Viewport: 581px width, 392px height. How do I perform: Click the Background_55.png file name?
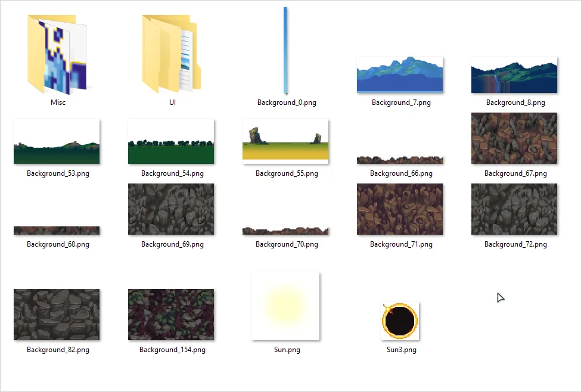point(287,173)
